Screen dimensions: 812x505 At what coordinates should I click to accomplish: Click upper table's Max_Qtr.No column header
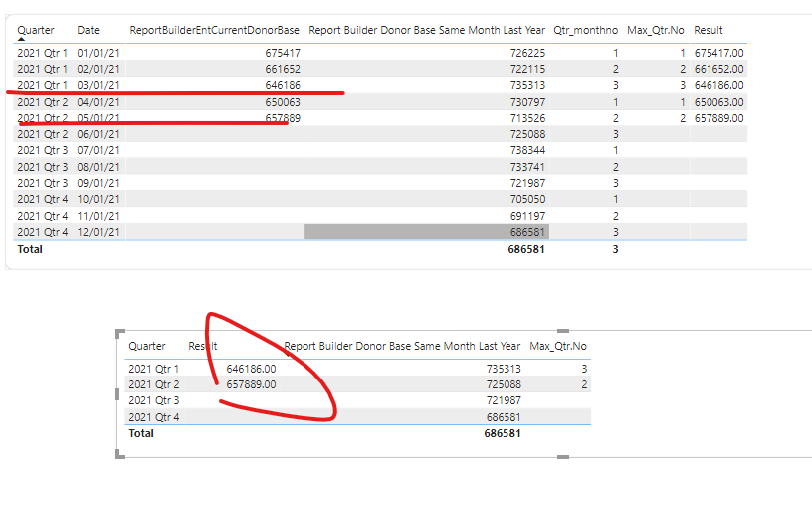[x=656, y=30]
